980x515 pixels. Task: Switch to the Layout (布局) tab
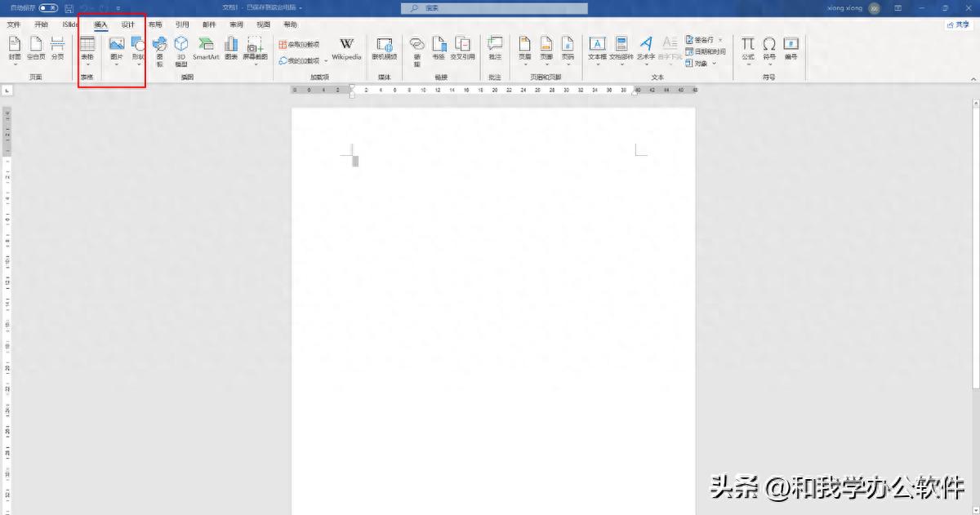point(155,24)
